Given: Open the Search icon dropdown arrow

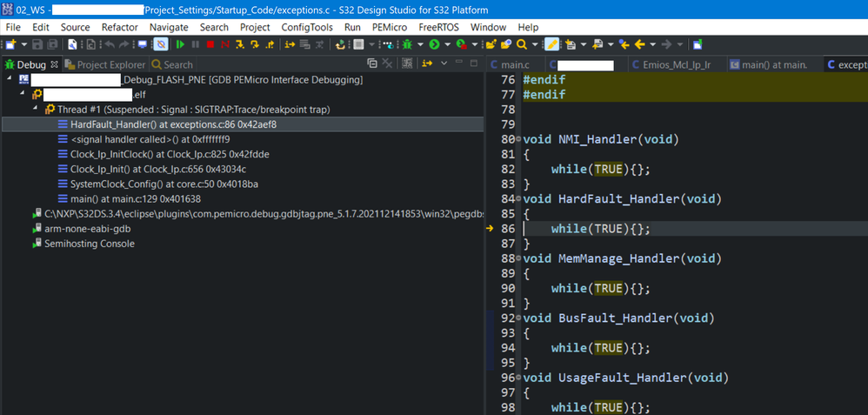Looking at the screenshot, I should 535,44.
